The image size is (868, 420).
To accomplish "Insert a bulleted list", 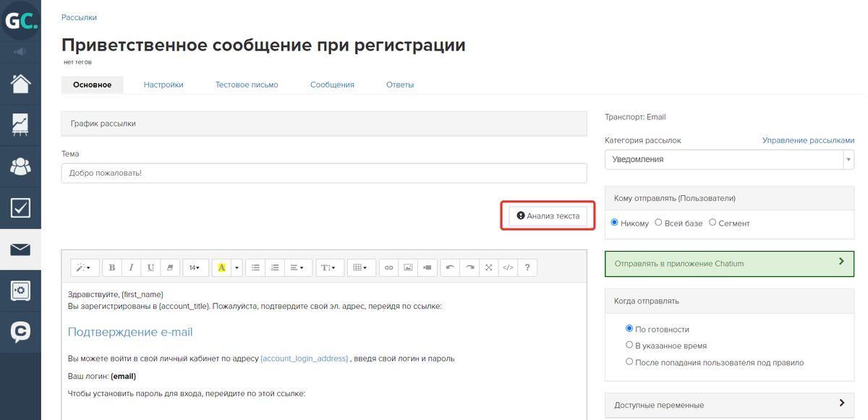I will tap(255, 267).
